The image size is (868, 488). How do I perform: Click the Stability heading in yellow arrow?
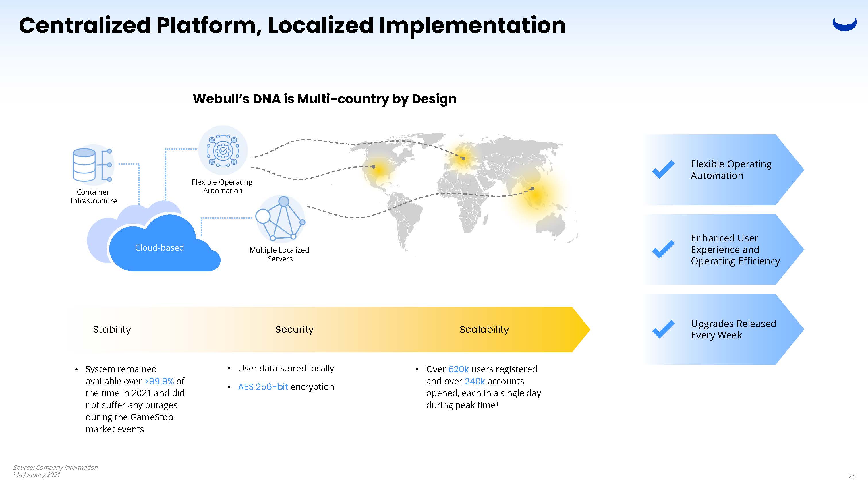[x=112, y=329]
